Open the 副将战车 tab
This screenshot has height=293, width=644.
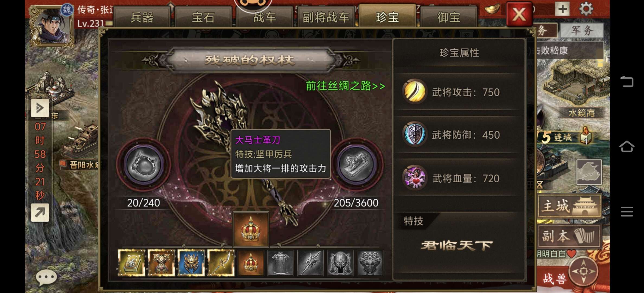[326, 17]
